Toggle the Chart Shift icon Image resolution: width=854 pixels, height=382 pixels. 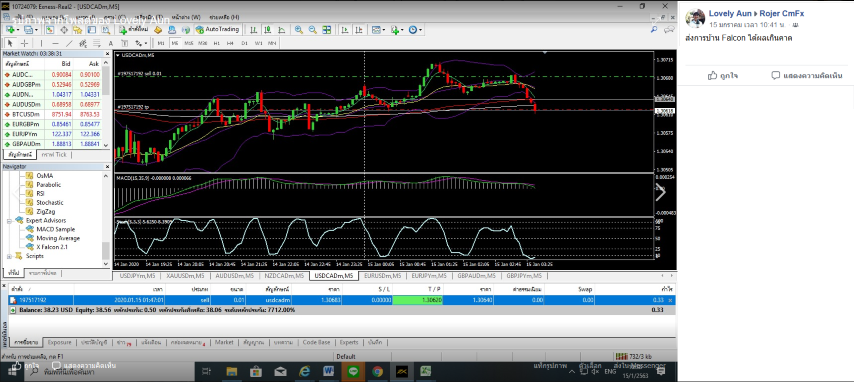(358, 30)
